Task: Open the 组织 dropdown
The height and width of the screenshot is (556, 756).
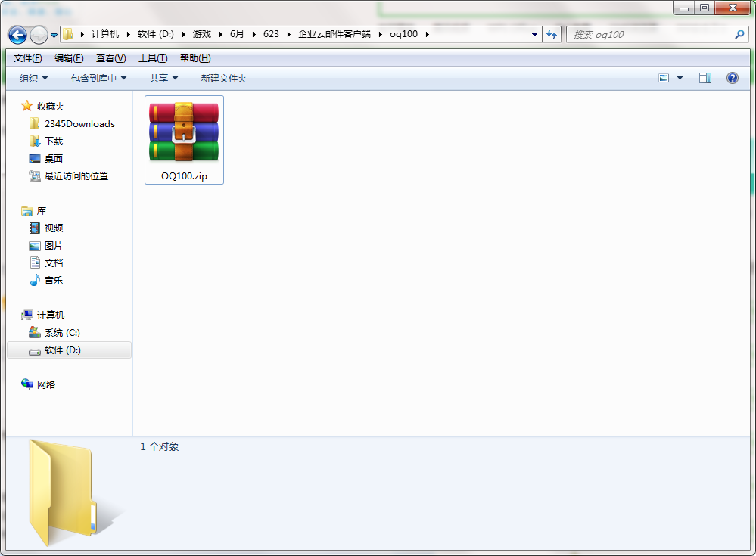Action: 33,78
